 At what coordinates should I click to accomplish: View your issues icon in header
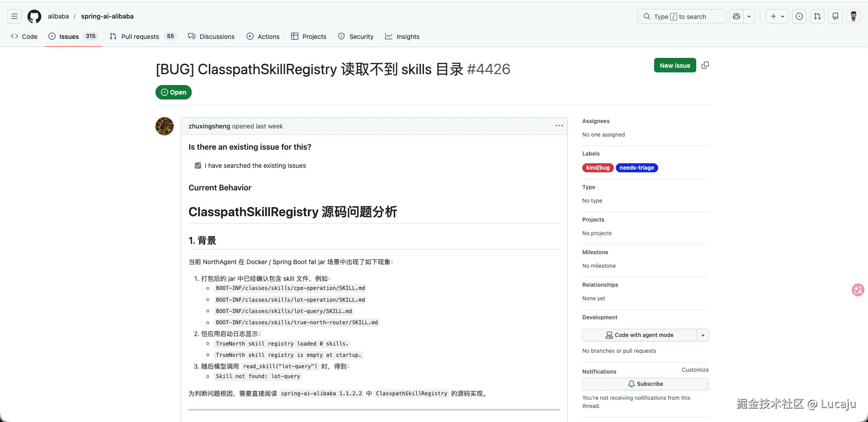[x=799, y=16]
